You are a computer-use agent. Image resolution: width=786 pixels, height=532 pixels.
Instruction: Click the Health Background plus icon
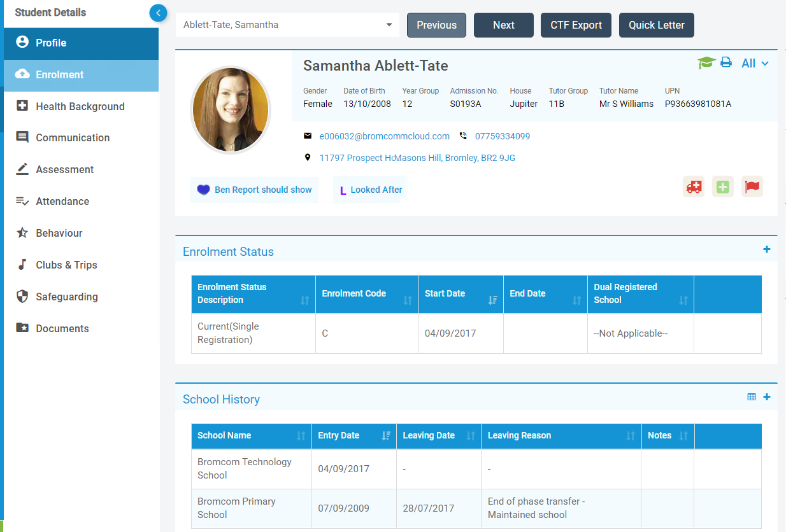click(22, 106)
